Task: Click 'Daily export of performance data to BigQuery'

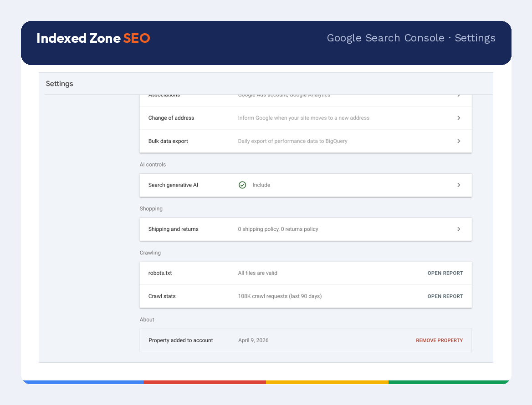Action: coord(292,141)
